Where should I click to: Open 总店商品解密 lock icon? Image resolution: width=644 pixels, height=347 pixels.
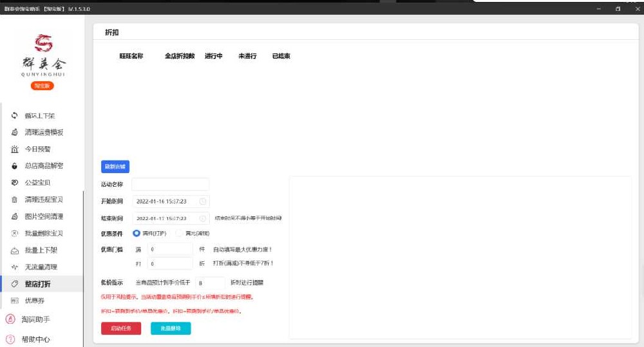point(15,166)
